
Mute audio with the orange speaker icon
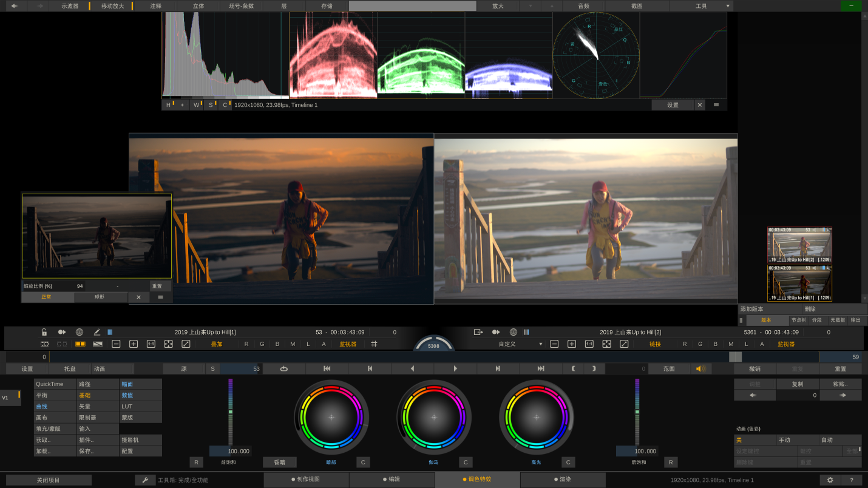pyautogui.click(x=700, y=368)
